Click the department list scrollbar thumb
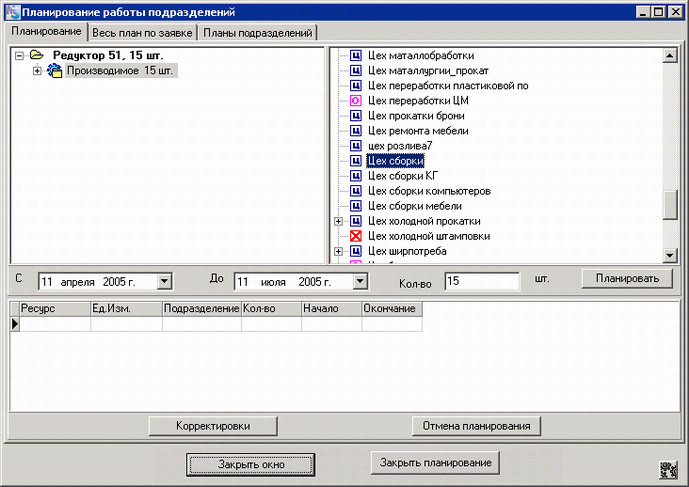The height and width of the screenshot is (487, 689). [x=670, y=204]
